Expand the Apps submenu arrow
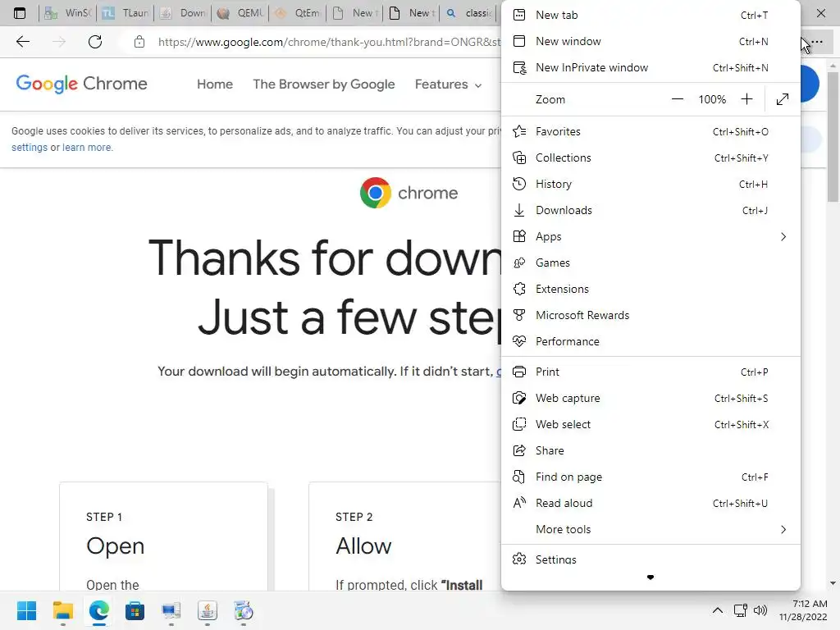 (x=783, y=236)
